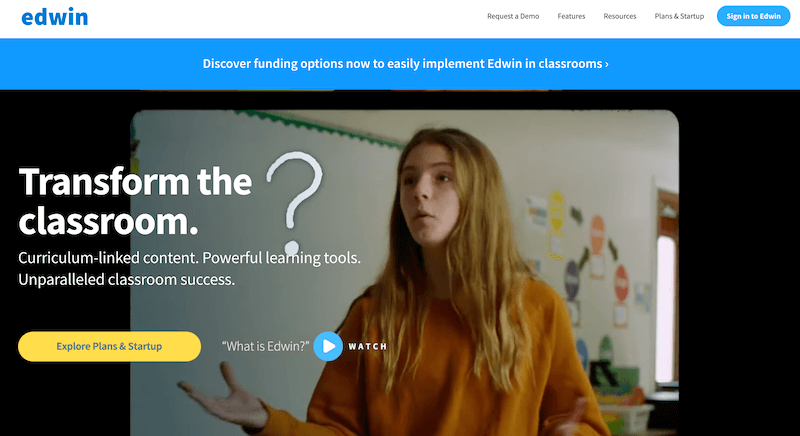The height and width of the screenshot is (436, 800).
Task: Open the Discover funding options banner link
Action: tap(406, 64)
